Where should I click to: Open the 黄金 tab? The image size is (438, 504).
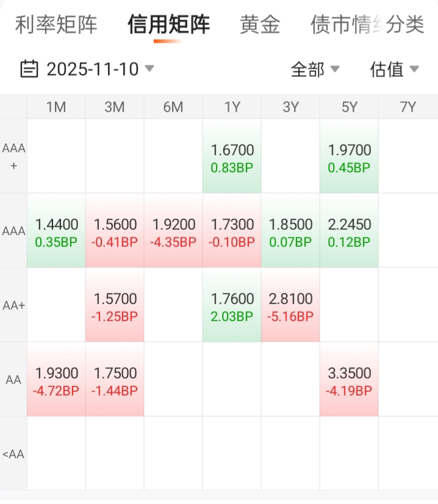(x=260, y=25)
